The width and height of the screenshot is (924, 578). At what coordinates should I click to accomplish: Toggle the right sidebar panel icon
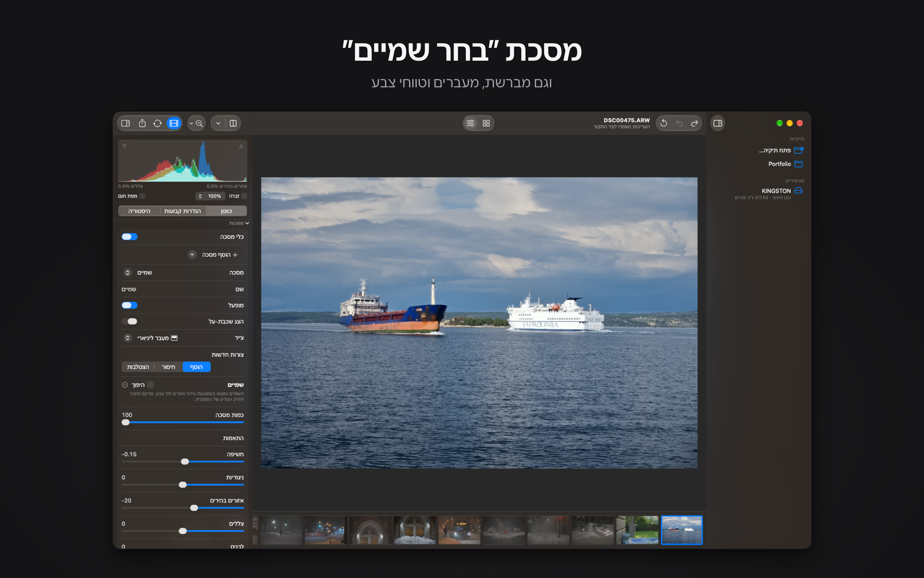click(x=718, y=123)
